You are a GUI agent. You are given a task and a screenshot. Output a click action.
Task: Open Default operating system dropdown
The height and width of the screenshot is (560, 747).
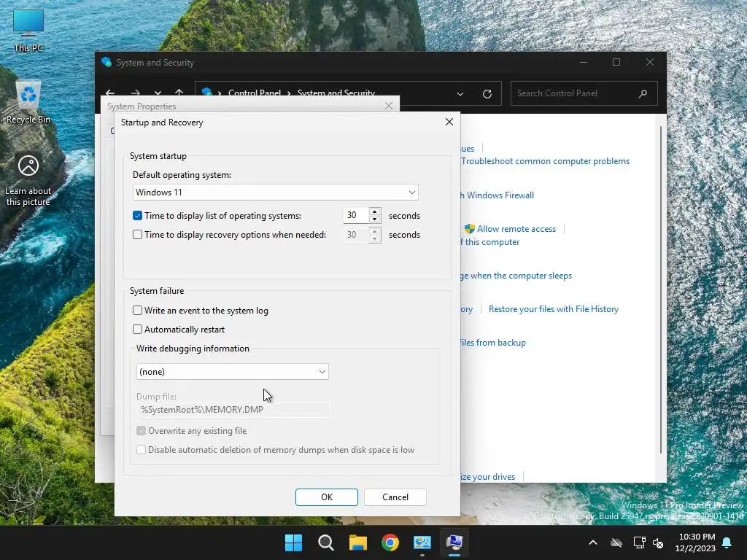coord(275,192)
